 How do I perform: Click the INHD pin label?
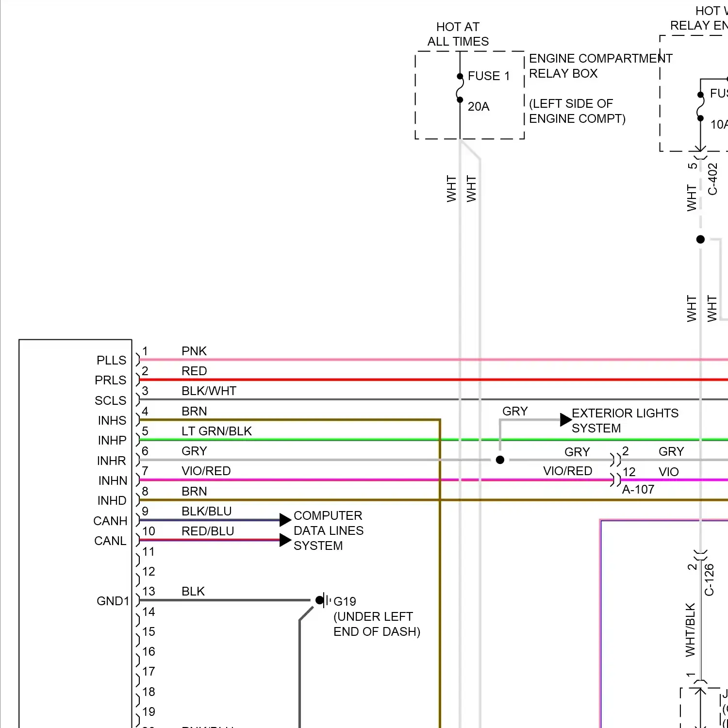(x=112, y=500)
